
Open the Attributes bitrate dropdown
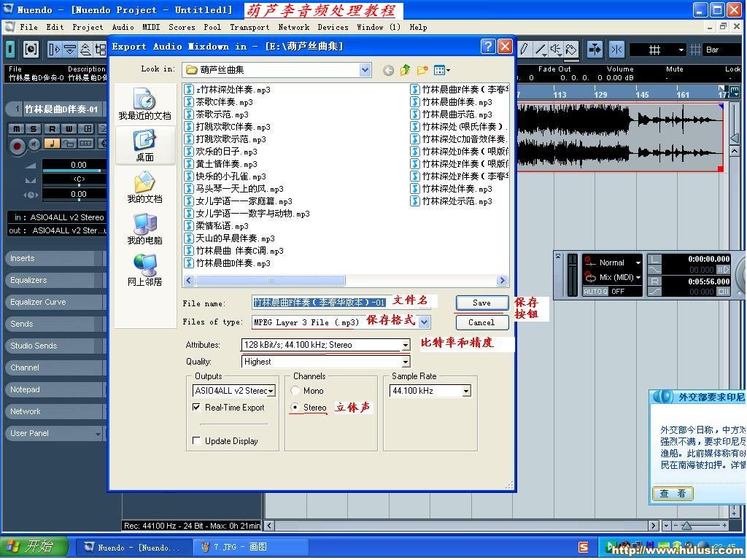406,345
